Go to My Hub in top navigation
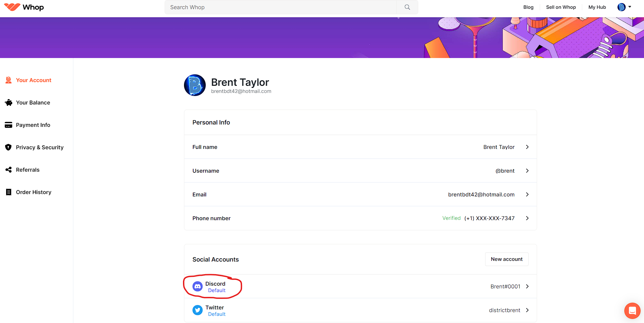 [x=597, y=7]
